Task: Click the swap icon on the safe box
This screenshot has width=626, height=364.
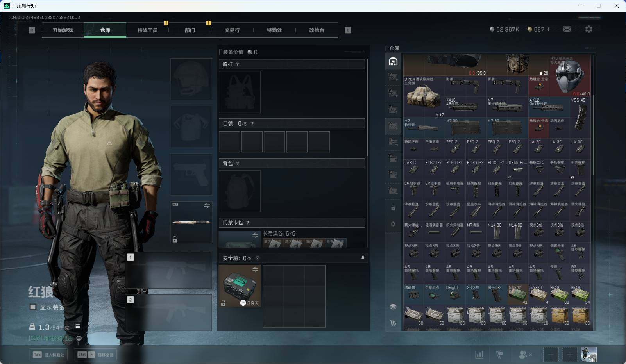Action: [x=255, y=269]
